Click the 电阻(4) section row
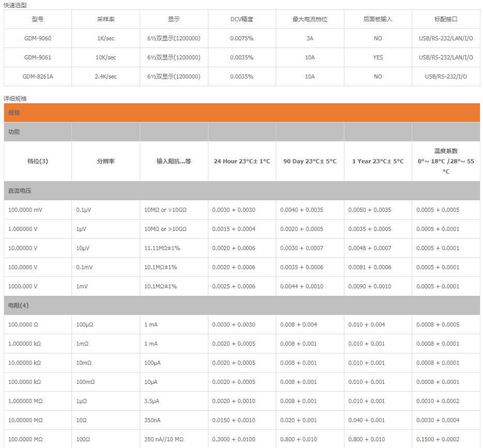 242,305
